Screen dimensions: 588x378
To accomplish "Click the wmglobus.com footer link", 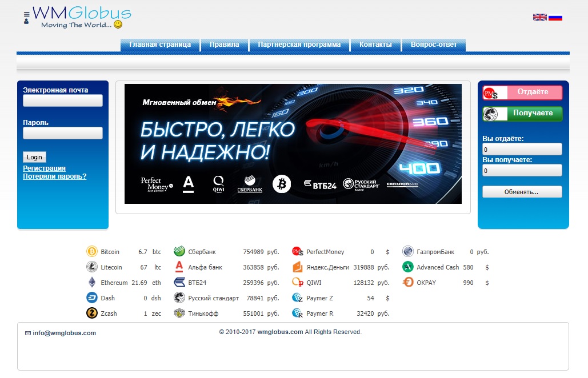I will (x=280, y=332).
